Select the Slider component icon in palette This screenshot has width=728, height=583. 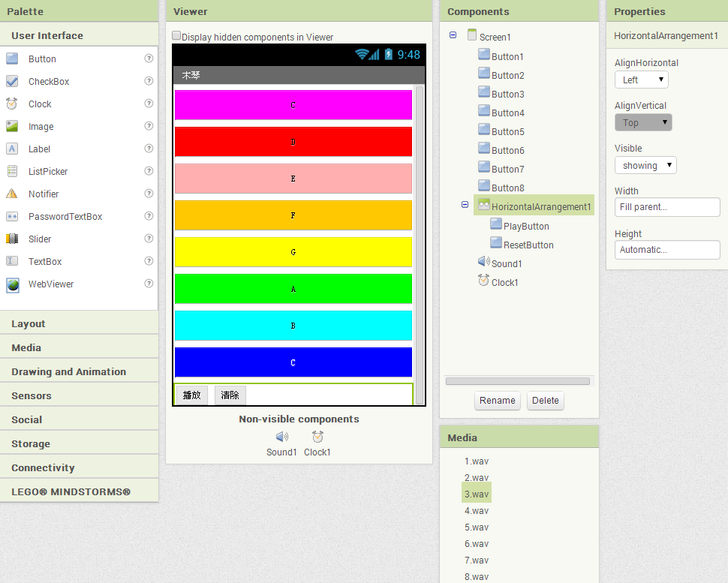click(12, 239)
